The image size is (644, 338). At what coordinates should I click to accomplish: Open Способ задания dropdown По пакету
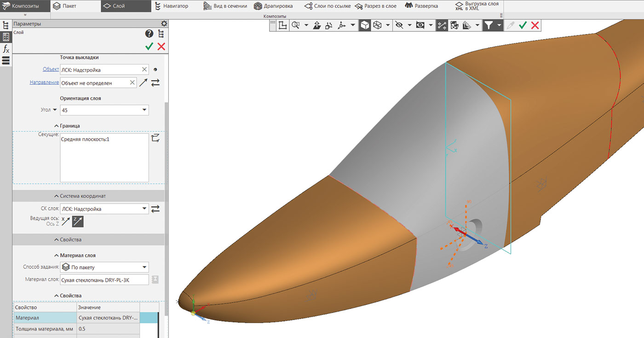pyautogui.click(x=104, y=267)
